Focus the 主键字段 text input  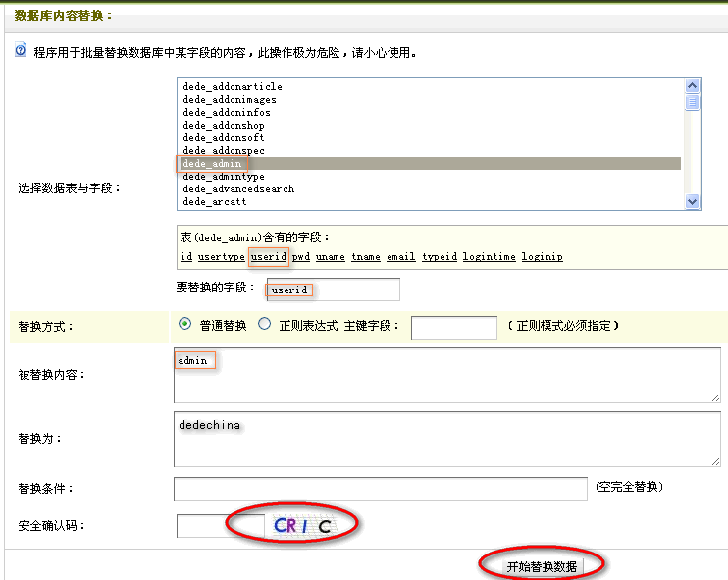453,327
